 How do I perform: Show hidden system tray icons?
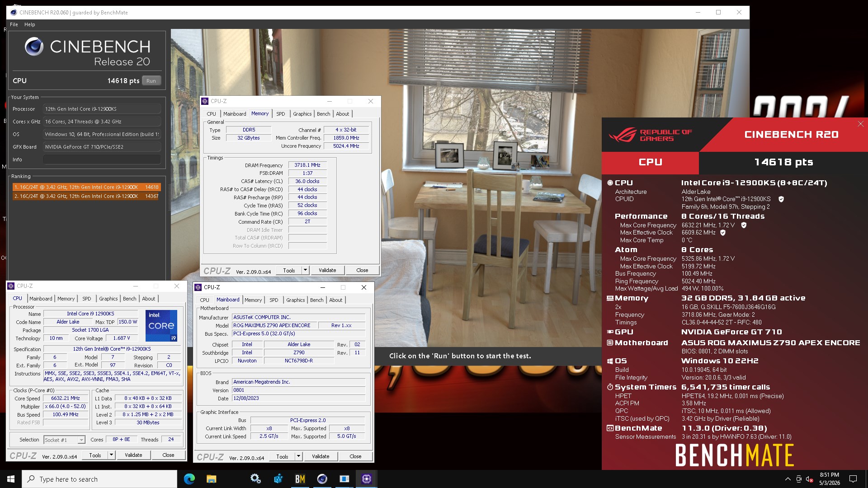point(788,479)
